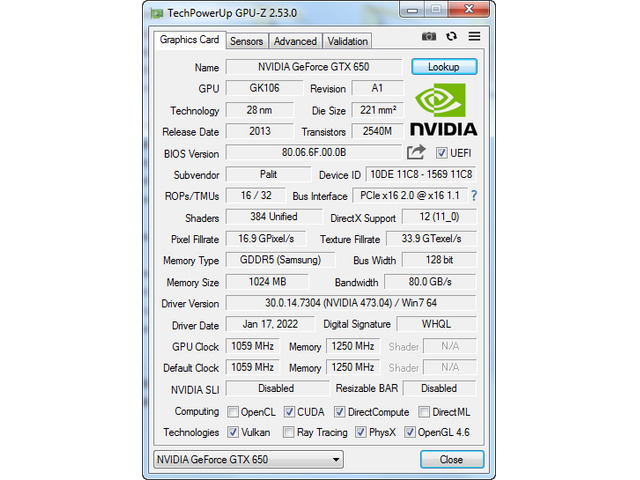Click Texture Fillrate value 33.9 GTexel/s
640x480 pixels.
point(431,238)
